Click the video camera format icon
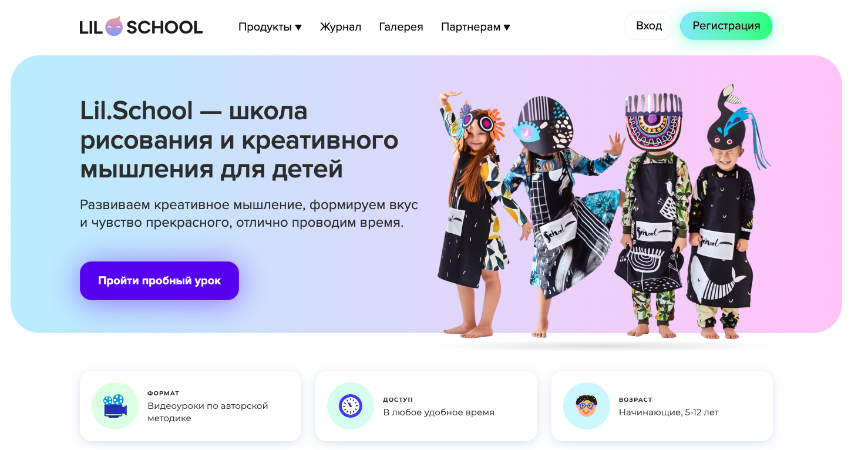Image resolution: width=868 pixels, height=450 pixels. tap(115, 406)
